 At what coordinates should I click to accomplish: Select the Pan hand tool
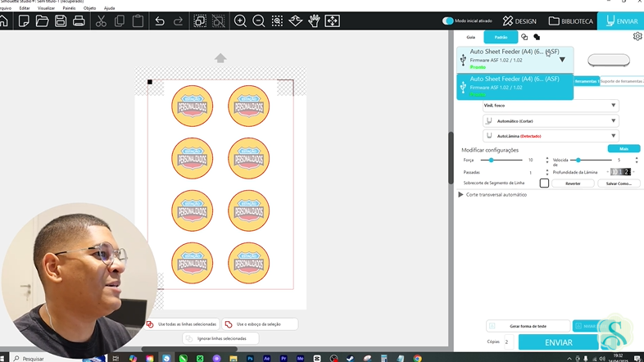pyautogui.click(x=314, y=21)
